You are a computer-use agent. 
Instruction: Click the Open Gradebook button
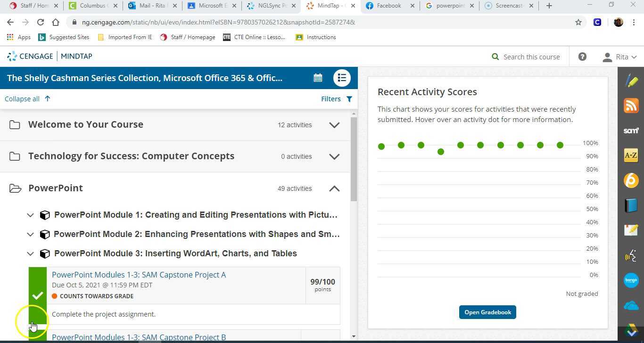(x=487, y=312)
